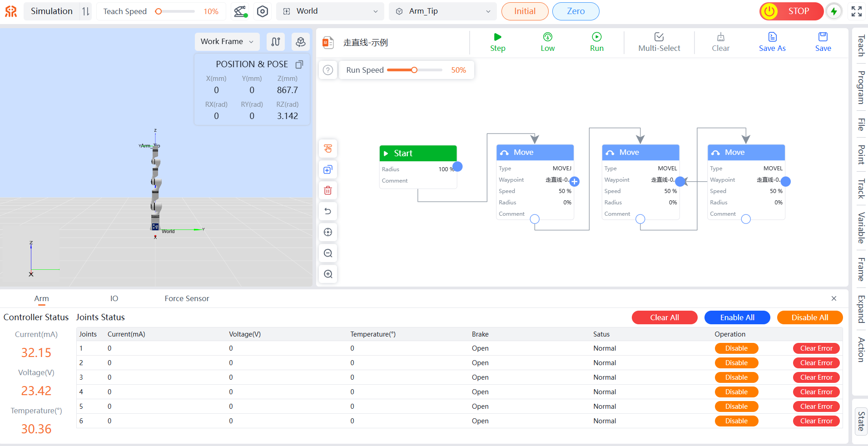Image resolution: width=868 pixels, height=446 pixels.
Task: Open the IO tab
Action: pyautogui.click(x=114, y=298)
